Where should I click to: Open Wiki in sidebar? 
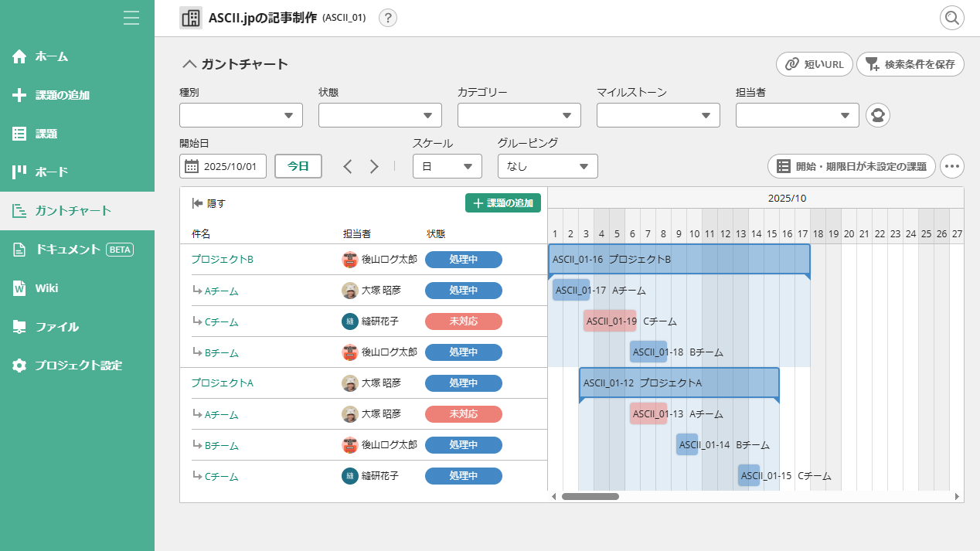pos(77,287)
